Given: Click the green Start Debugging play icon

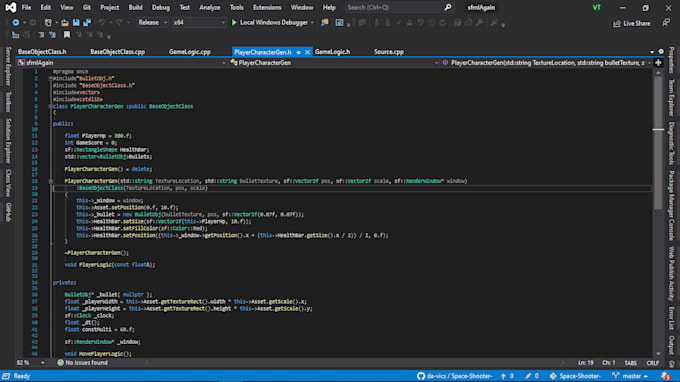Looking at the screenshot, I should click(x=234, y=23).
